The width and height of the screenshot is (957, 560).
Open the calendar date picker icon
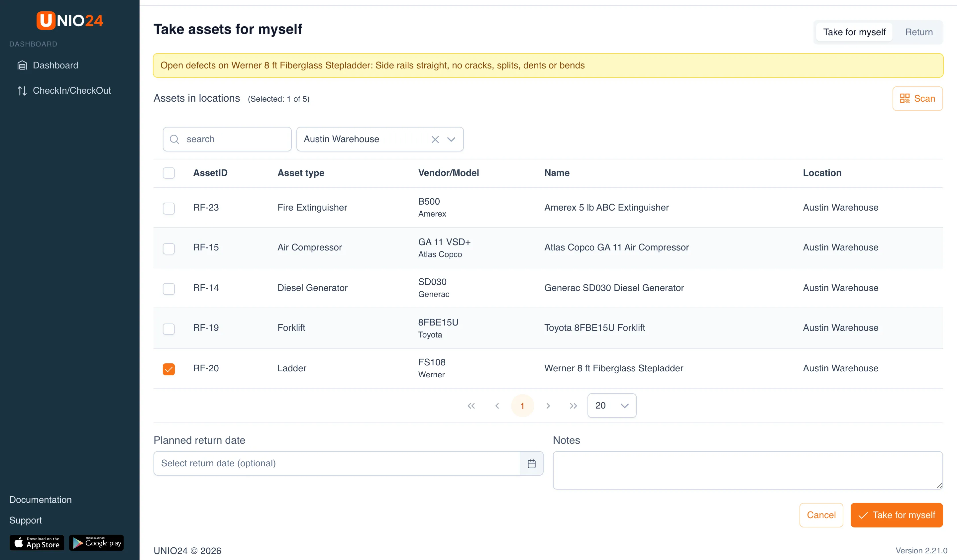531,463
